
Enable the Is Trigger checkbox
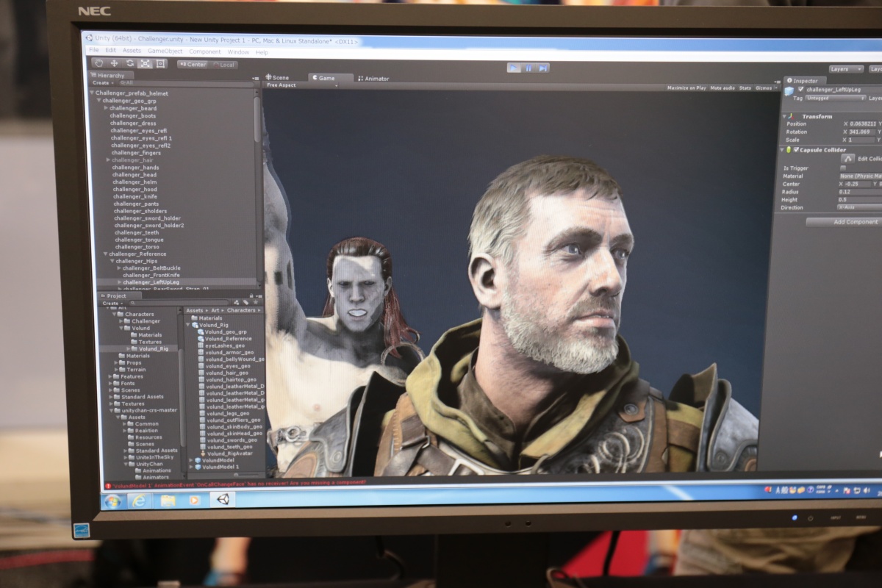pos(843,168)
